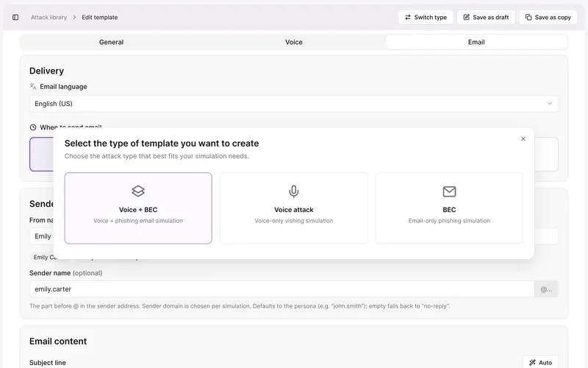Switch to the General tab
Image resolution: width=588 pixels, height=368 pixels.
click(x=112, y=42)
